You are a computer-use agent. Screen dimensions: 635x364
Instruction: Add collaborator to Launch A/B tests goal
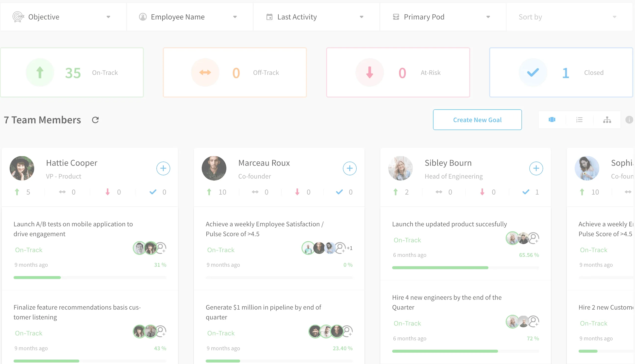point(161,248)
